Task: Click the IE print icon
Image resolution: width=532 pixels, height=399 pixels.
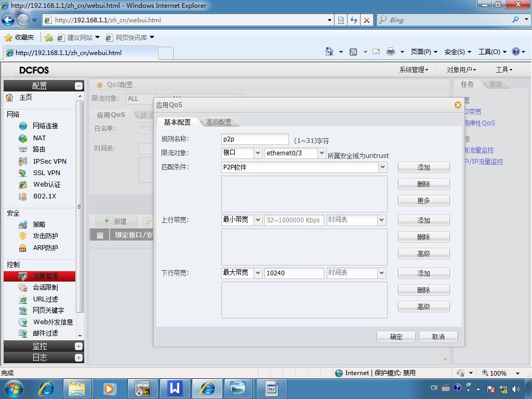Action: [x=391, y=51]
